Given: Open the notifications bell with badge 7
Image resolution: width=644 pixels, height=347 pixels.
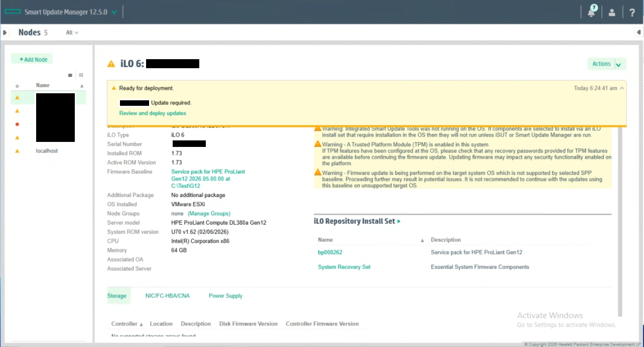Looking at the screenshot, I should point(592,12).
